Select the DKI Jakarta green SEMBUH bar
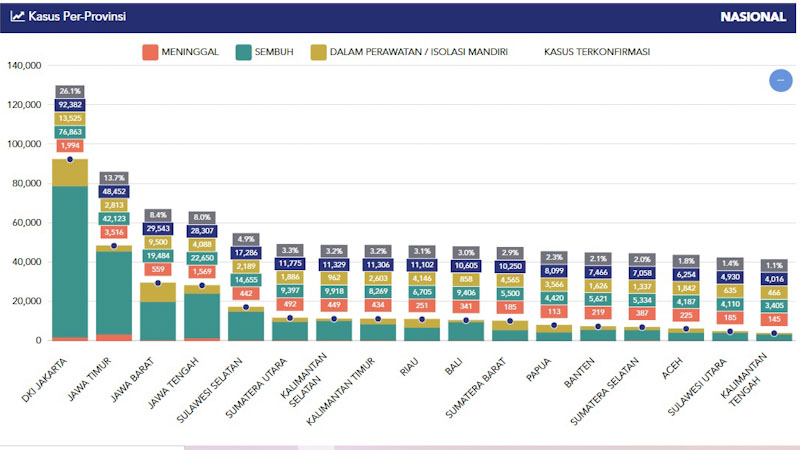This screenshot has height=450, width=800. 70,260
